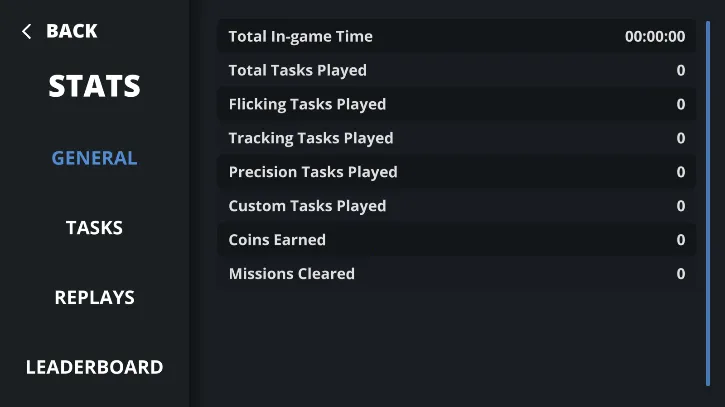Select the Precision Tasks Played row
Image resolution: width=725 pixels, height=407 pixels.
pyautogui.click(x=456, y=173)
